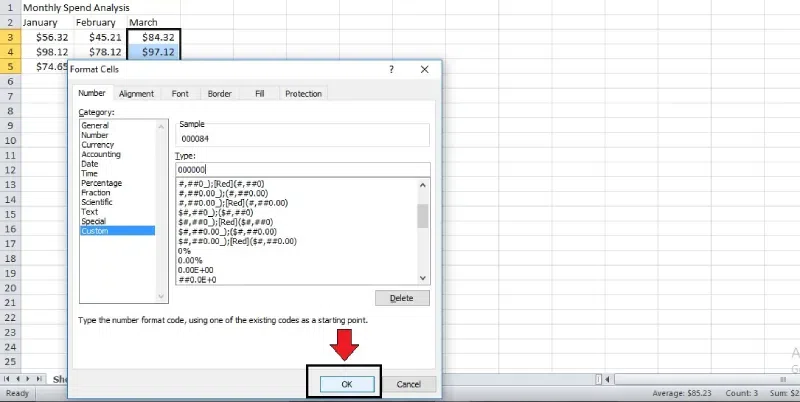This screenshot has height=402, width=800.
Task: Click the OK button in Format Cells
Action: [x=347, y=384]
